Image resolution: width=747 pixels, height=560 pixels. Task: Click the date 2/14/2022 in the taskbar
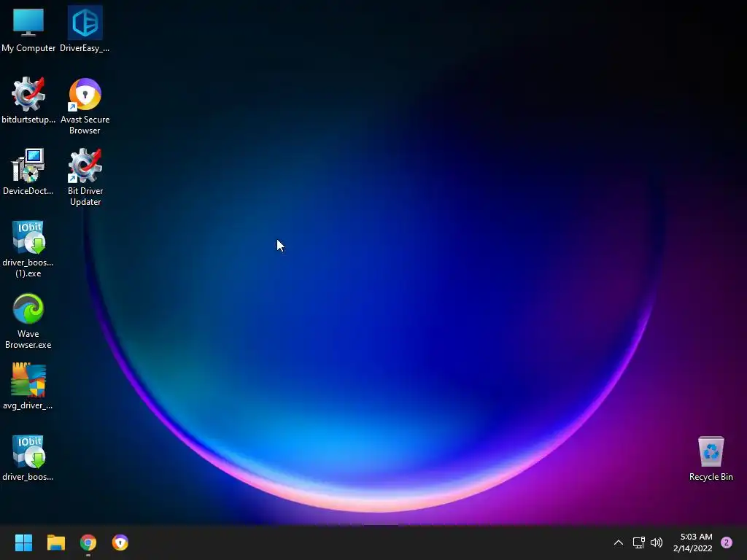click(693, 548)
